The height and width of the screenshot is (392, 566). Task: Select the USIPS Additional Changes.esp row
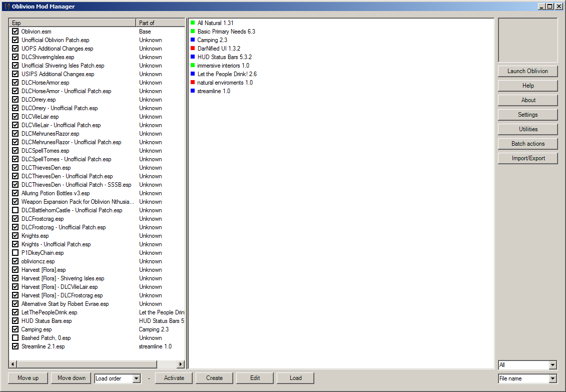click(97, 74)
